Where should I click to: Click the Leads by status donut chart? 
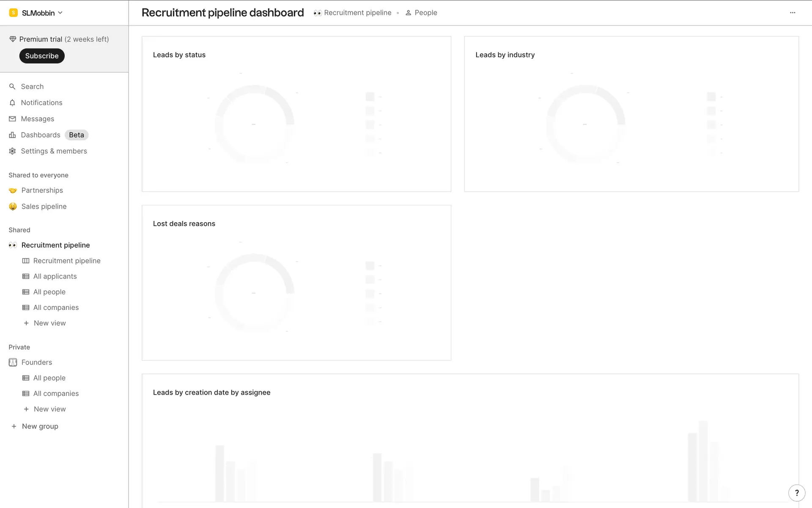(x=254, y=124)
